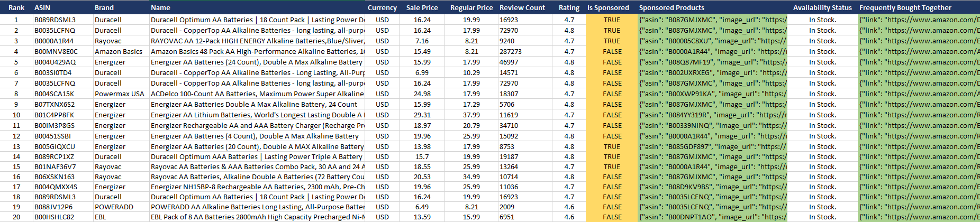
Task: Click the sale price 6.49 cell
Action: pyautogui.click(x=422, y=207)
